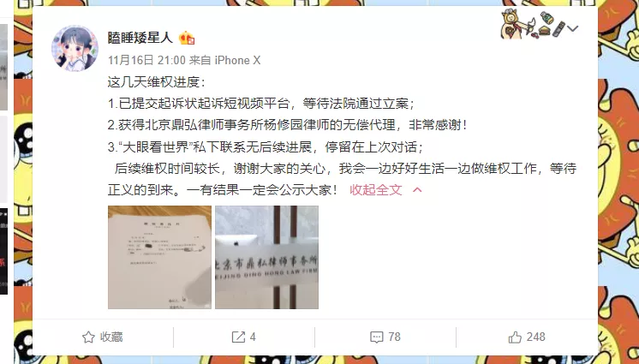This screenshot has width=639, height=364.
Task: Click the crown membership badge icon
Action: (187, 38)
